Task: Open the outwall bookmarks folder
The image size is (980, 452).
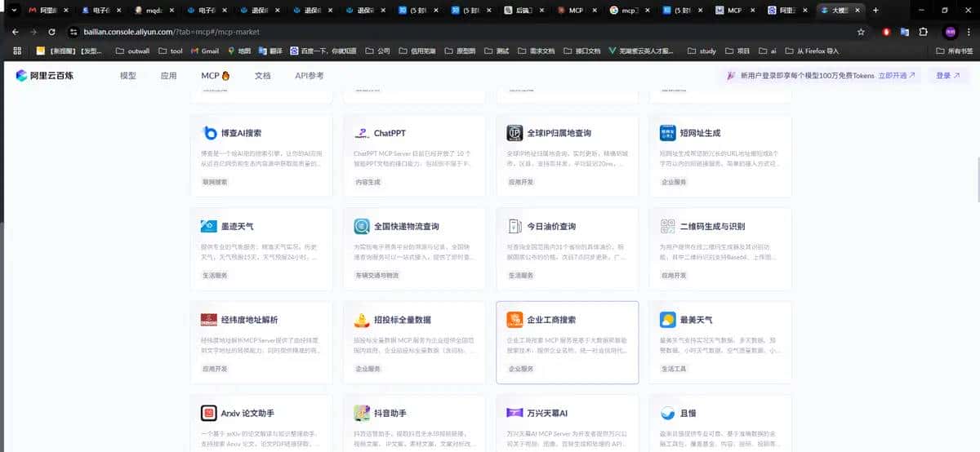Action: coord(132,51)
